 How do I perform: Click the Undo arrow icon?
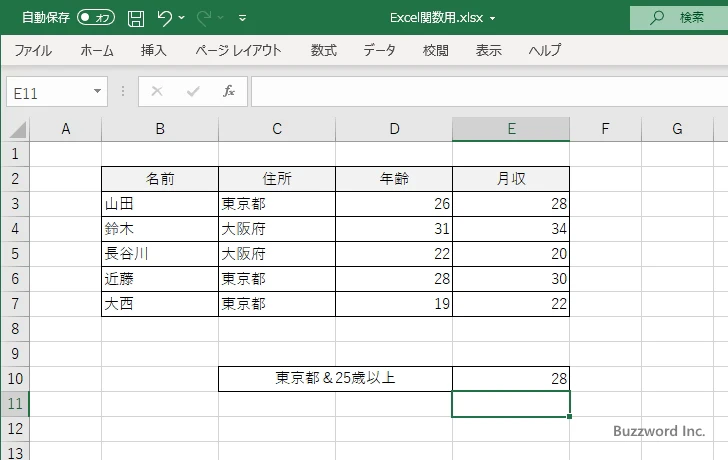[x=164, y=18]
